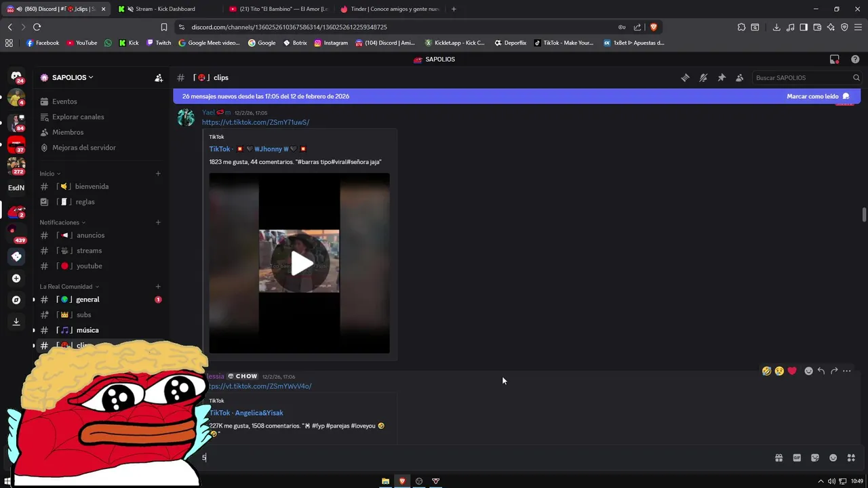Select the reglas channel

100,202
